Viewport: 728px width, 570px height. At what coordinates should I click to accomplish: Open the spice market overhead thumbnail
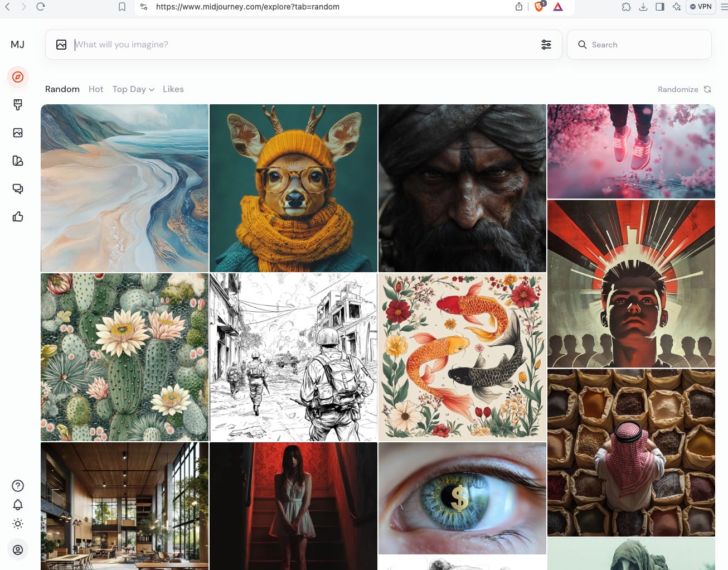click(631, 452)
